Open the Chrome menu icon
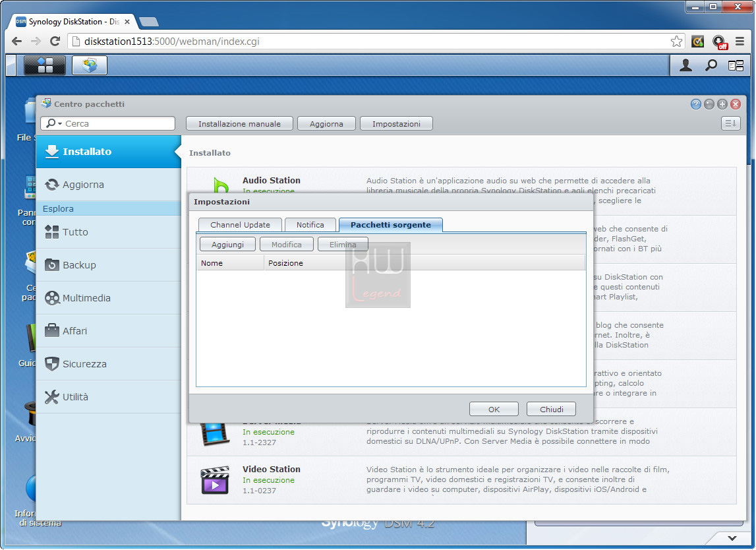This screenshot has height=550, width=756. coord(740,42)
